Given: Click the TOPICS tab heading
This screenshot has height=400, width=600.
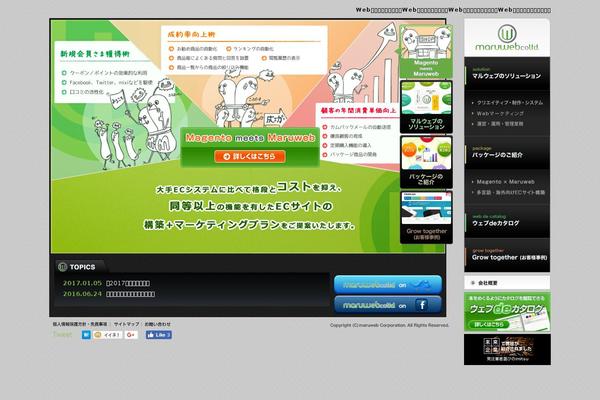Looking at the screenshot, I should tap(82, 267).
